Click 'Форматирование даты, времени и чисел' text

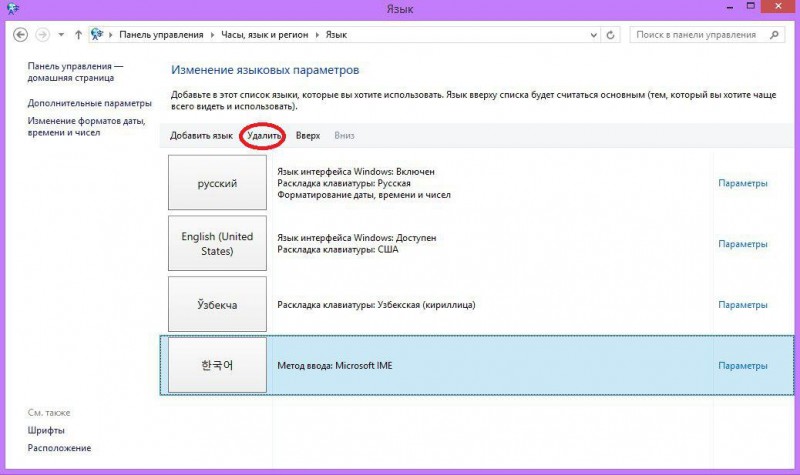tap(364, 195)
